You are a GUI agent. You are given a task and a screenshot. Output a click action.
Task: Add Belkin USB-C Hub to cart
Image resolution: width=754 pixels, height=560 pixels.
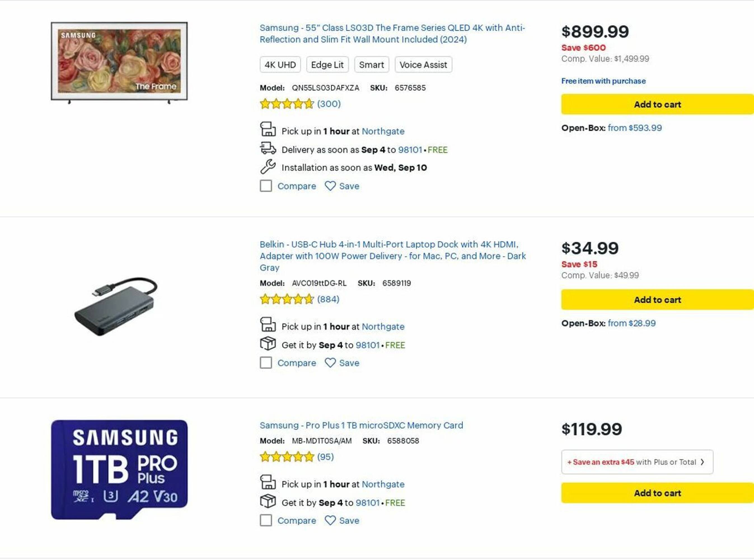(x=657, y=300)
